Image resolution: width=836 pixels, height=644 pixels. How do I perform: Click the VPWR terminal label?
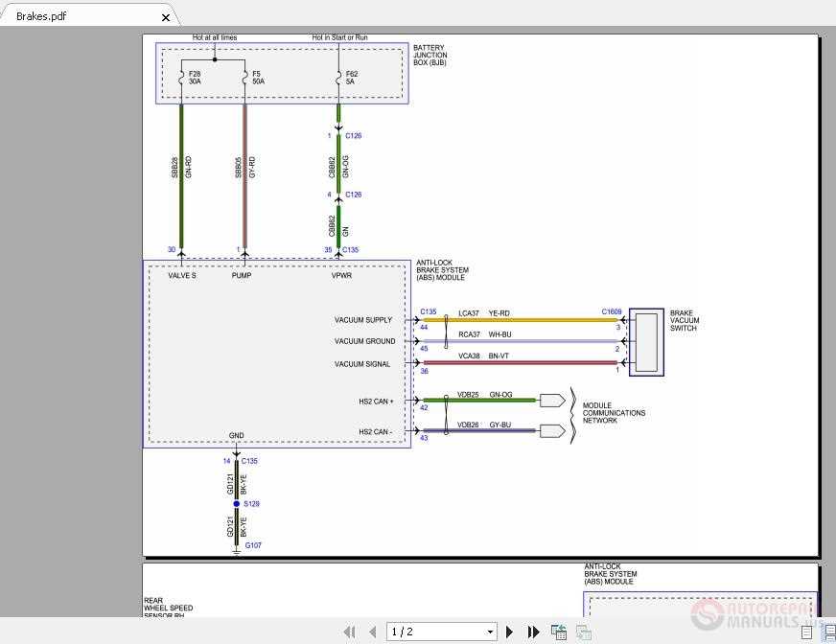[341, 276]
